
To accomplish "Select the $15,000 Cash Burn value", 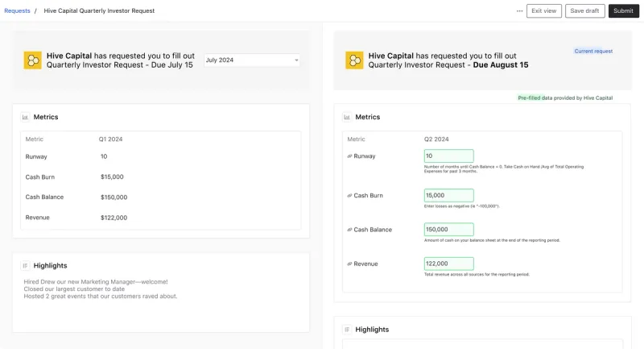I will 112,177.
